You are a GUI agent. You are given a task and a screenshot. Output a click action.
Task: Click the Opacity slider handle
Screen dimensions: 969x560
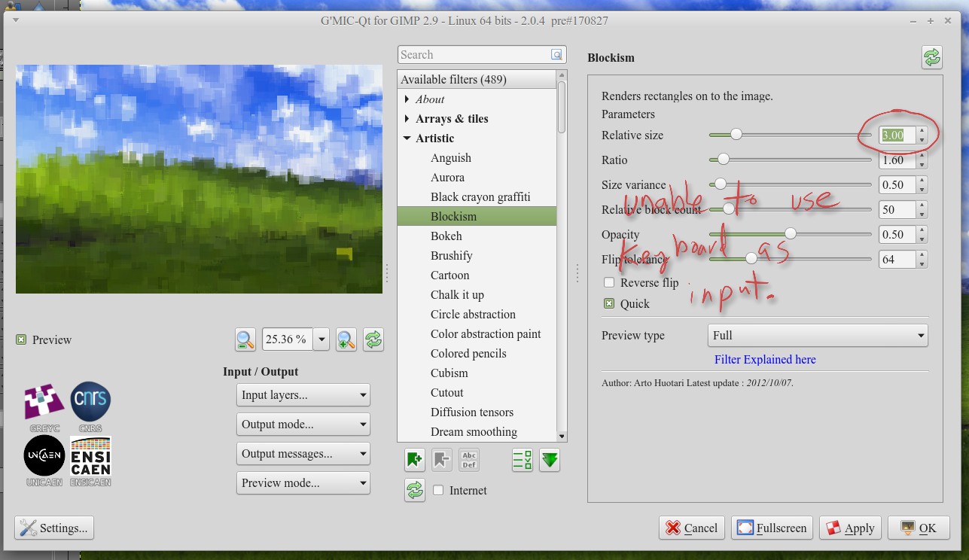(790, 234)
